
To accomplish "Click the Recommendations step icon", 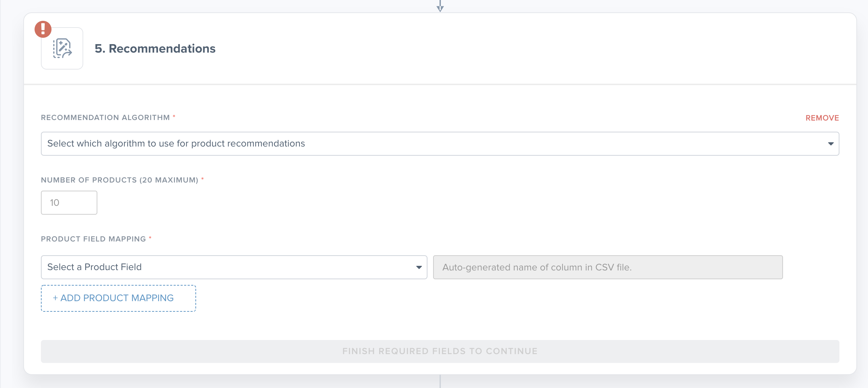I will tap(62, 48).
